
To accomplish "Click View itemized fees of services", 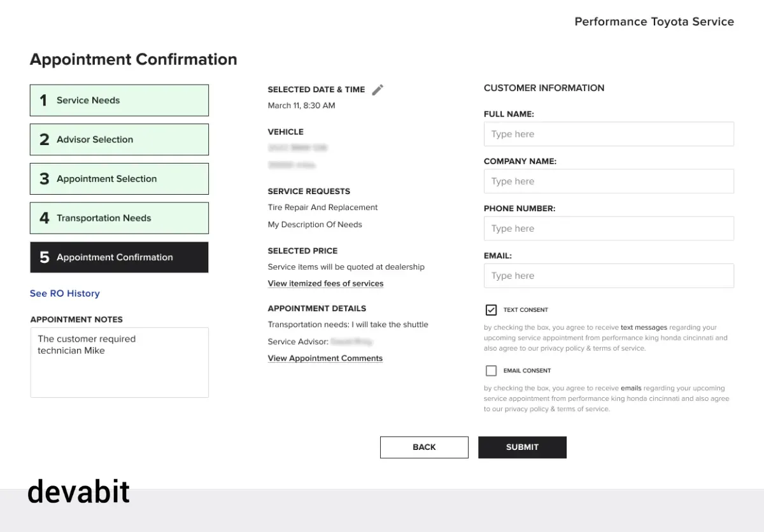I will coord(325,284).
